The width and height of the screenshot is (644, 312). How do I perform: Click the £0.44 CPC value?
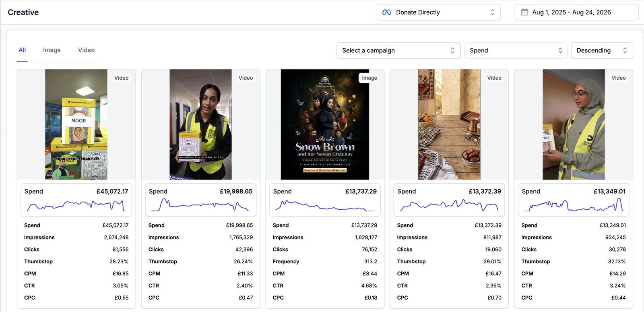point(618,298)
